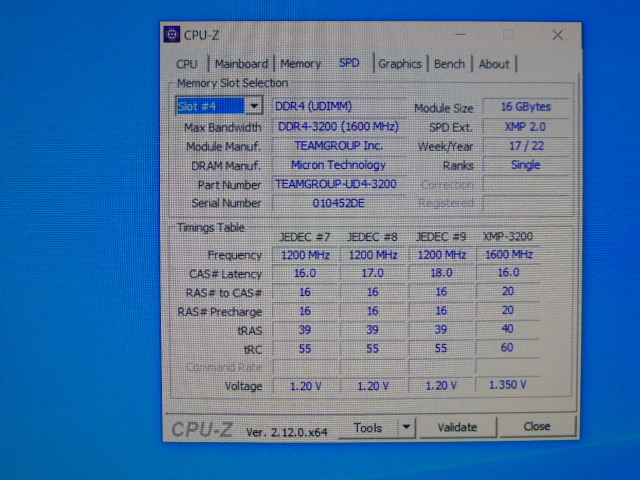Image resolution: width=640 pixels, height=480 pixels.
Task: Click the DDR4-3200 (1600 MHz) bandwidth value
Action: [339, 127]
